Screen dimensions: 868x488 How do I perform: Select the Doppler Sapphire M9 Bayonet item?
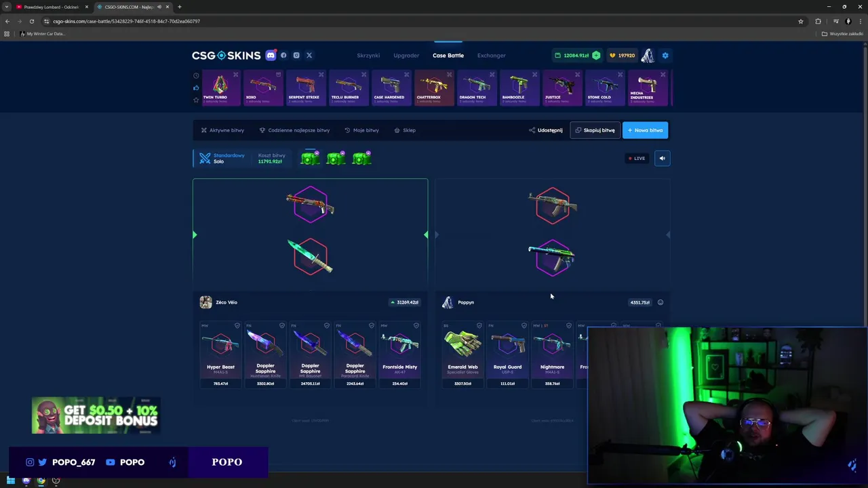click(310, 354)
